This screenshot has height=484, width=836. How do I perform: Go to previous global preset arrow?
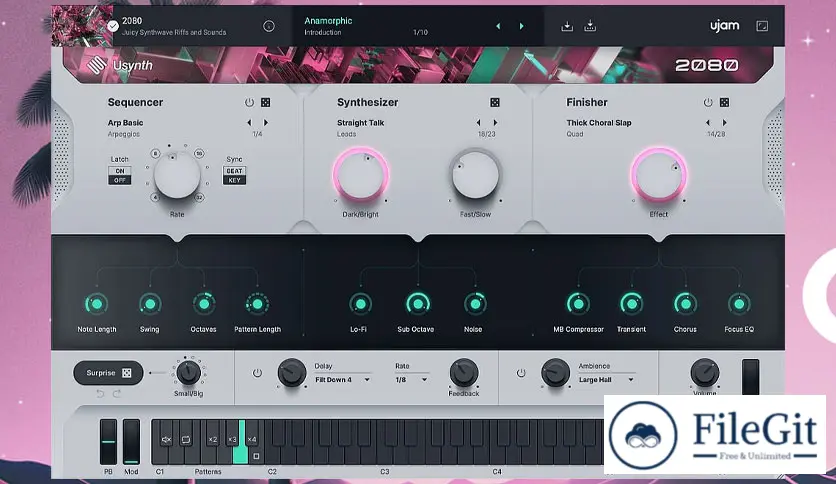point(498,26)
